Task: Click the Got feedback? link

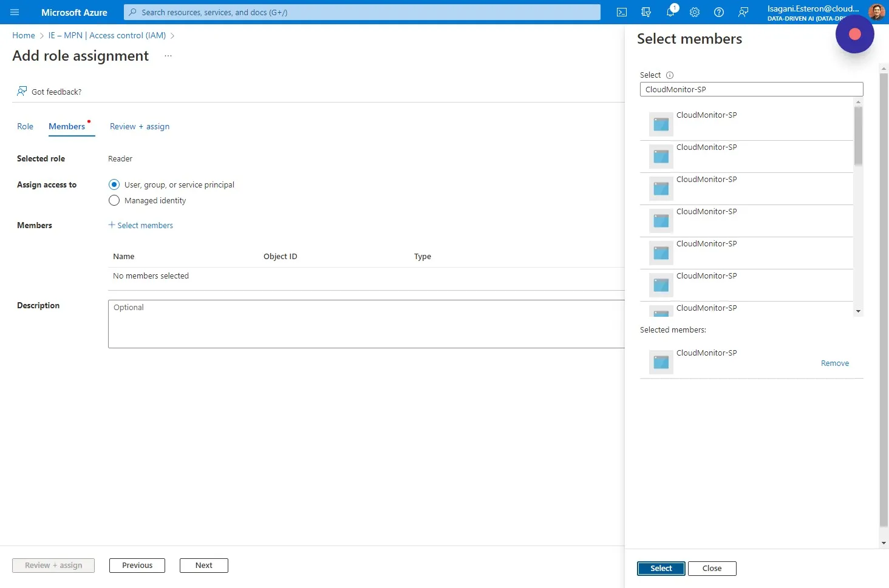Action: click(56, 92)
